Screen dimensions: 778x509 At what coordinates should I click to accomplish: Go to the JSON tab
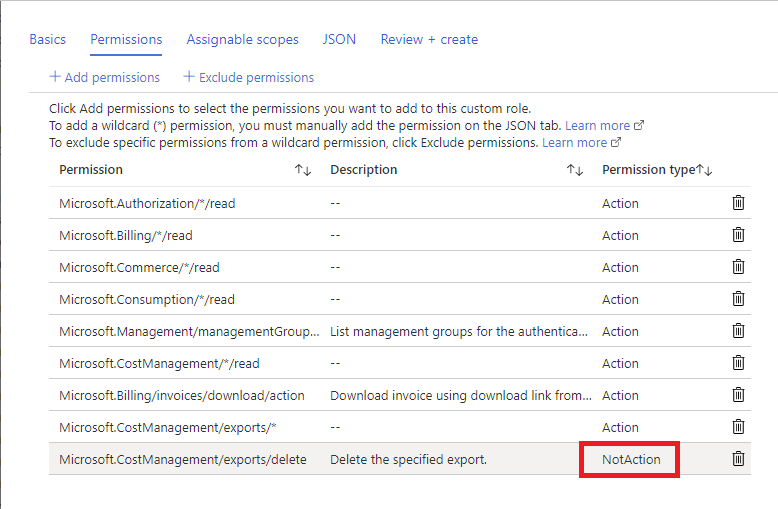coord(339,40)
